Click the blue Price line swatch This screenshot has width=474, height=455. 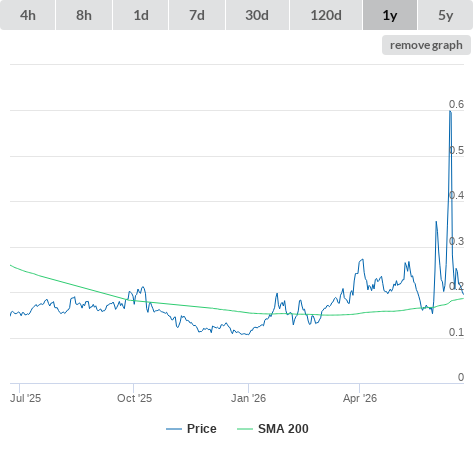174,429
